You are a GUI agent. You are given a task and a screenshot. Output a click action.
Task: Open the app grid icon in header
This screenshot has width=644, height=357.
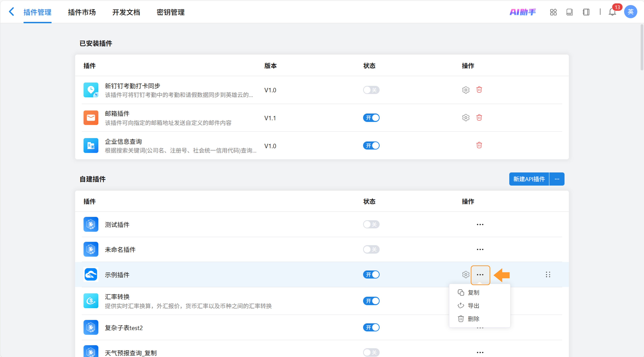click(553, 12)
